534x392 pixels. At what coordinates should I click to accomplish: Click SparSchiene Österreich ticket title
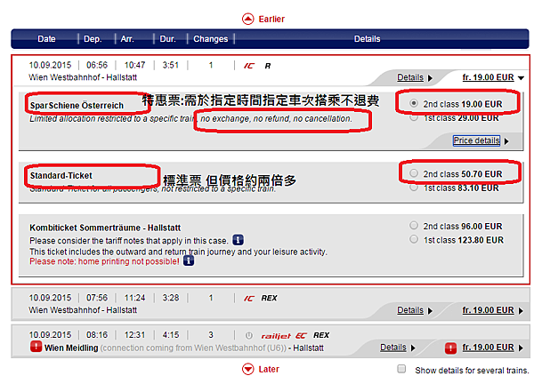77,106
